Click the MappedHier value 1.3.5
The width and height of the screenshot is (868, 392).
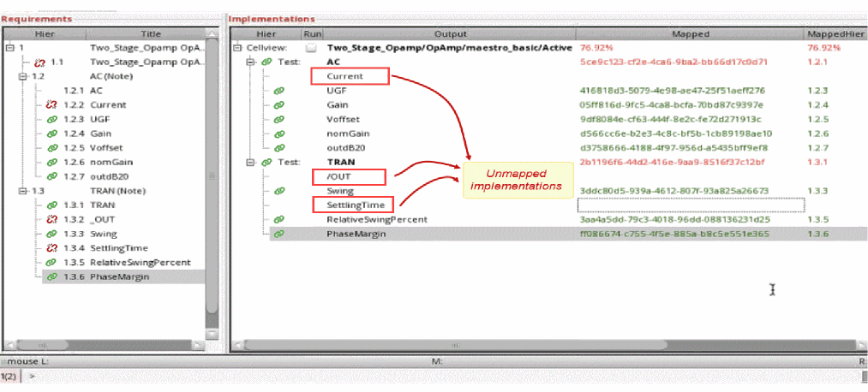(x=817, y=219)
